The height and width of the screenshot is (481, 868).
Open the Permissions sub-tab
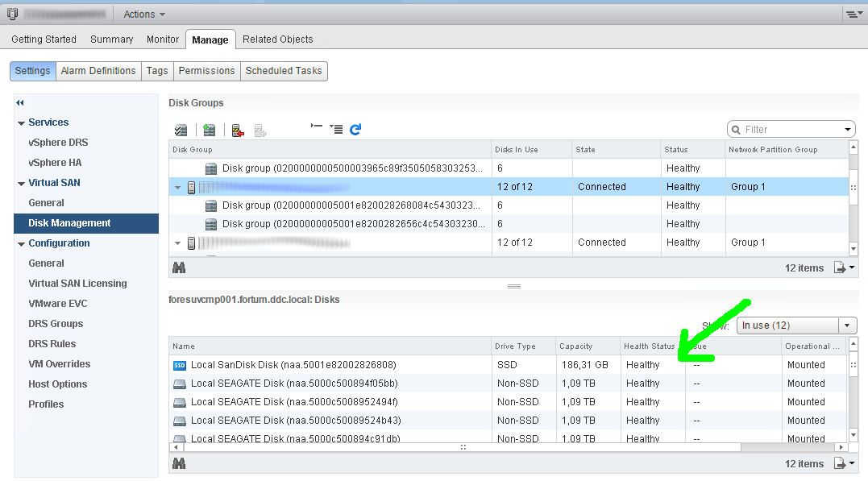click(x=207, y=71)
